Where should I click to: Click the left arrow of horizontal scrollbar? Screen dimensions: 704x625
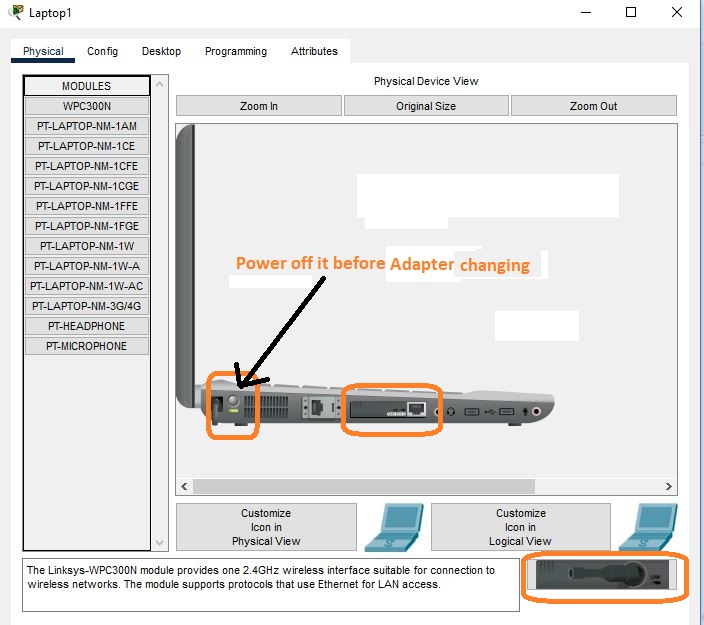(184, 486)
